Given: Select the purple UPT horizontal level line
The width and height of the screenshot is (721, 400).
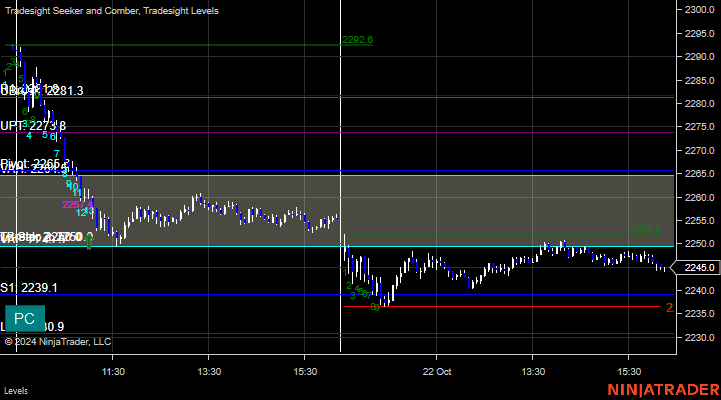Looking at the screenshot, I should tap(337, 132).
